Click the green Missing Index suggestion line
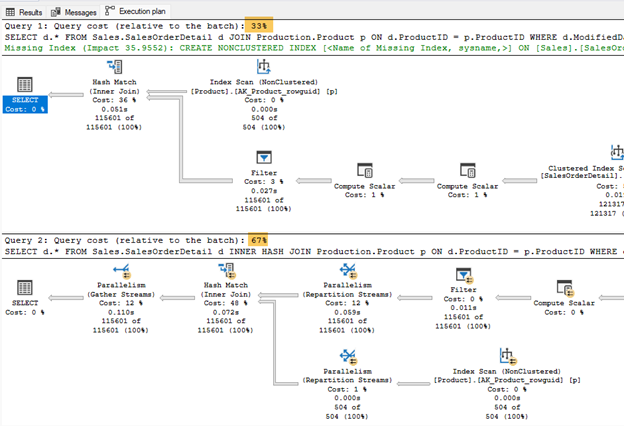The image size is (624, 426). click(x=314, y=48)
